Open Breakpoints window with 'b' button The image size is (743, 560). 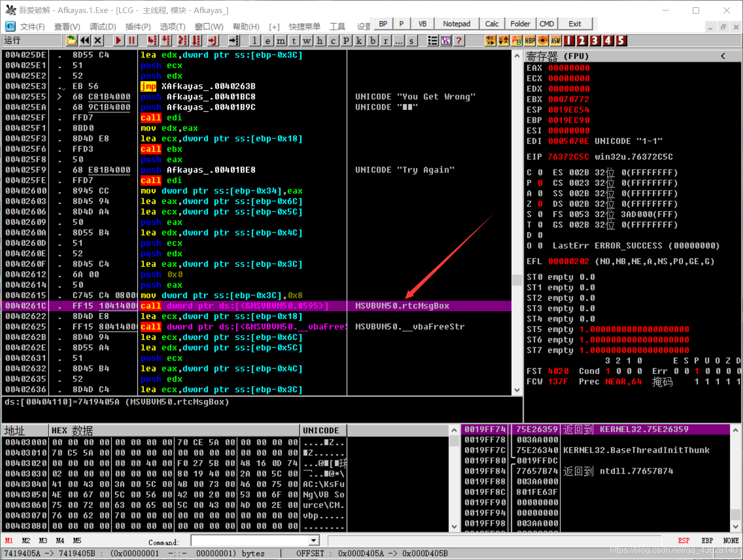pos(372,40)
